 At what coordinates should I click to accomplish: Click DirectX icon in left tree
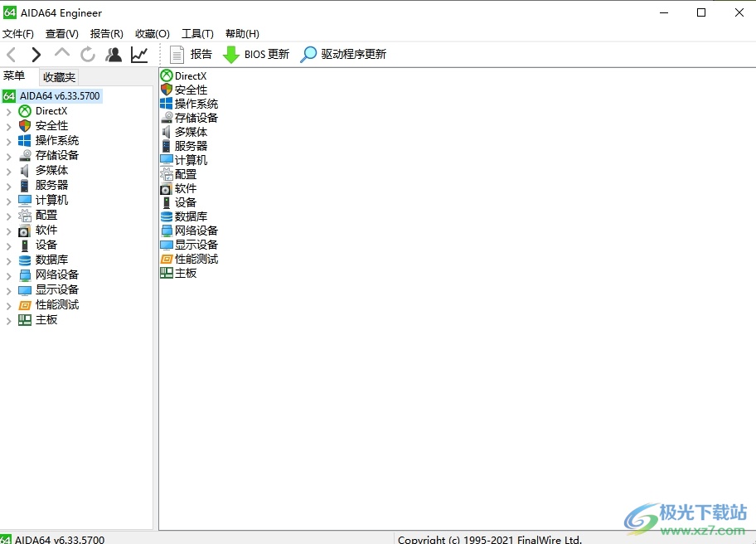tap(25, 111)
